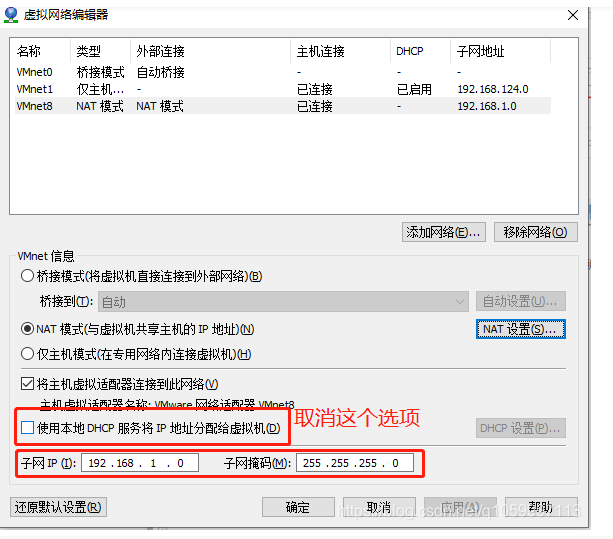The width and height of the screenshot is (613, 539).
Task: Click the DHCP 设置(P)... button
Action: [521, 428]
